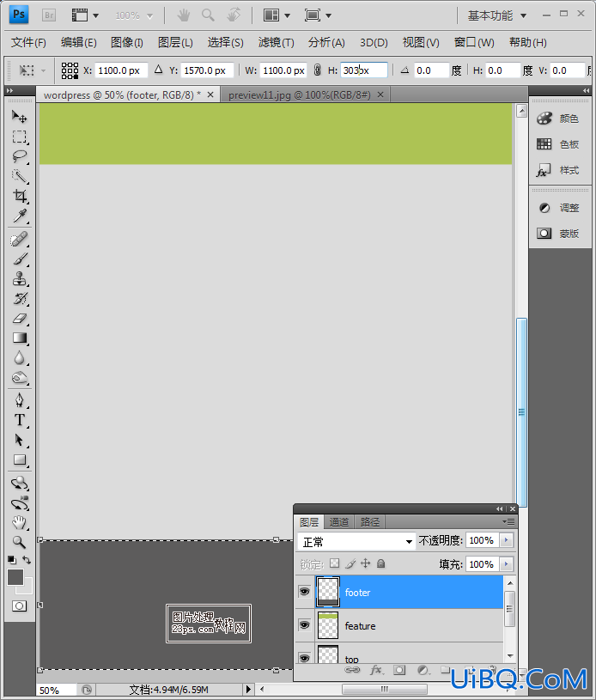
Task: Select the Zoom tool in toolbox
Action: click(19, 542)
